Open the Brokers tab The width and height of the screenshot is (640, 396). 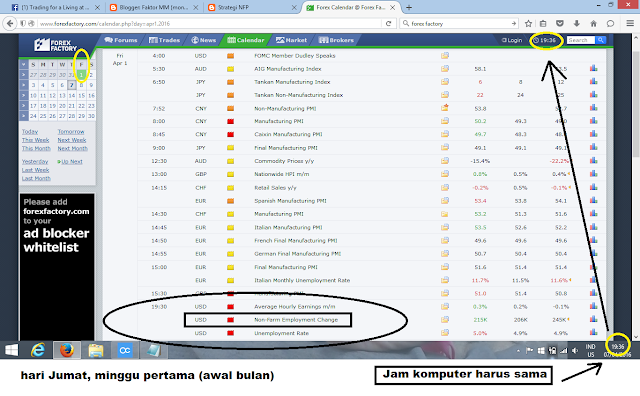coord(336,40)
